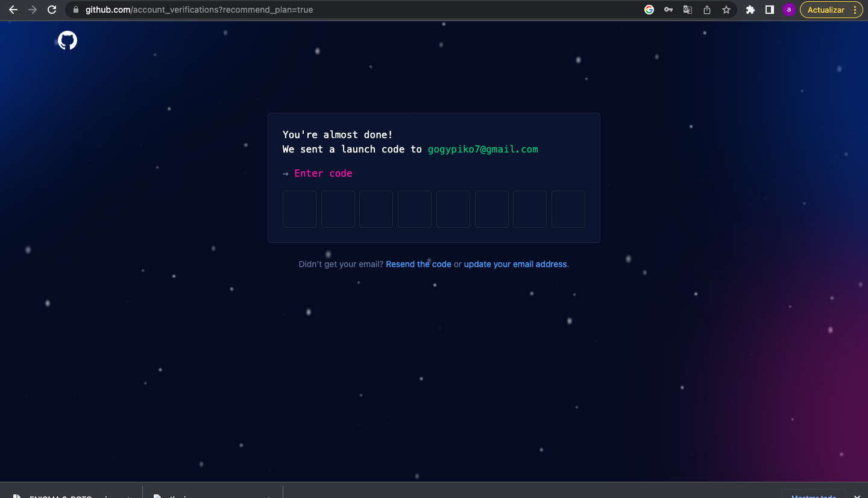Select the fourth code digit box
868x498 pixels.
point(415,209)
